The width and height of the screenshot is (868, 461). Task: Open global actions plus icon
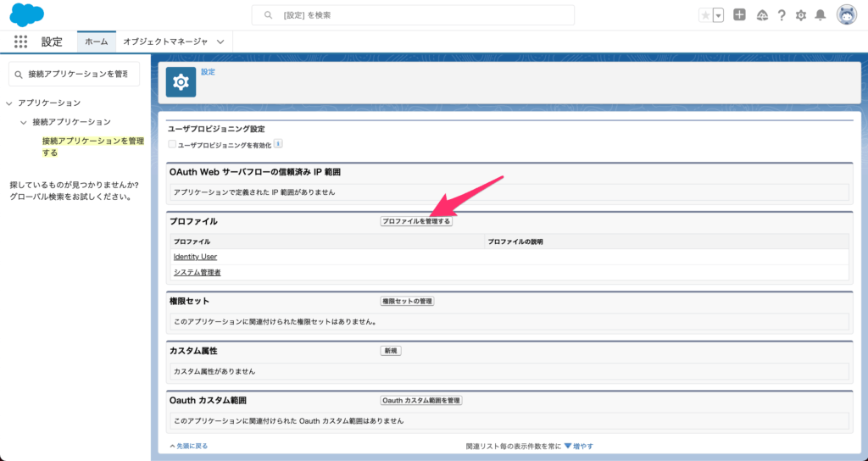pyautogui.click(x=739, y=15)
